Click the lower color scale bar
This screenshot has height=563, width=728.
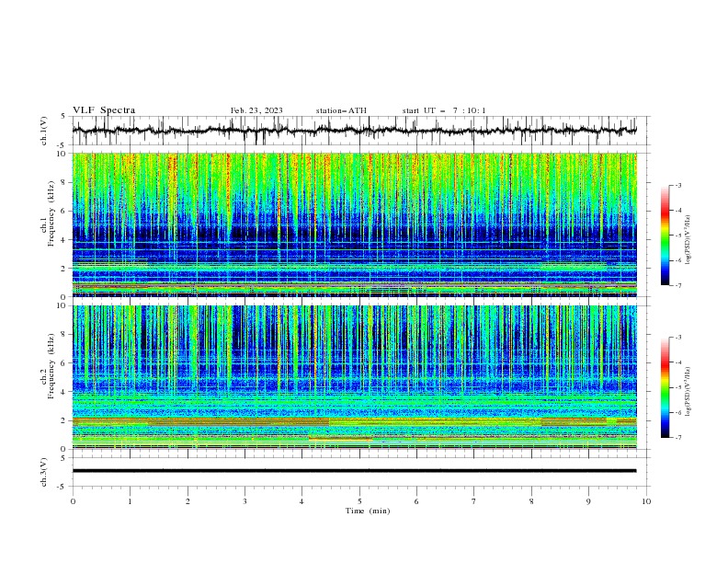click(x=665, y=387)
